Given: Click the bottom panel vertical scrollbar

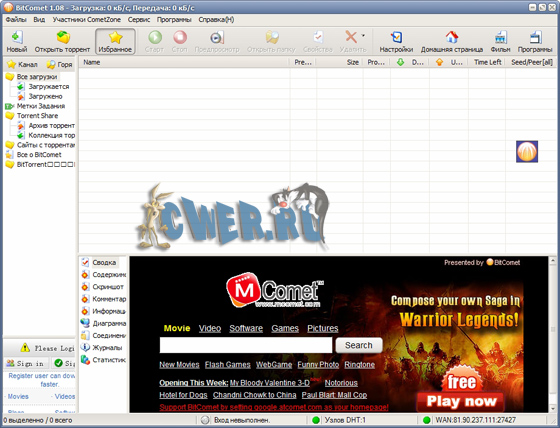Looking at the screenshot, I should coord(552,334).
